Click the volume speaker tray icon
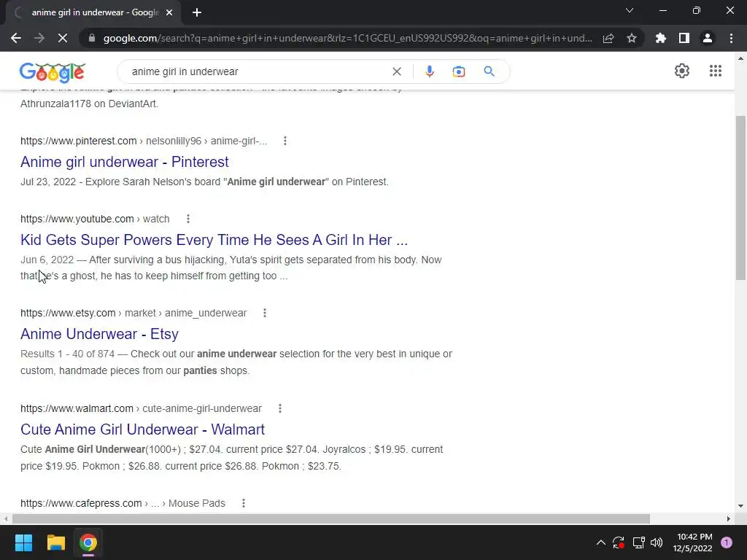This screenshot has height=560, width=747. point(657,542)
